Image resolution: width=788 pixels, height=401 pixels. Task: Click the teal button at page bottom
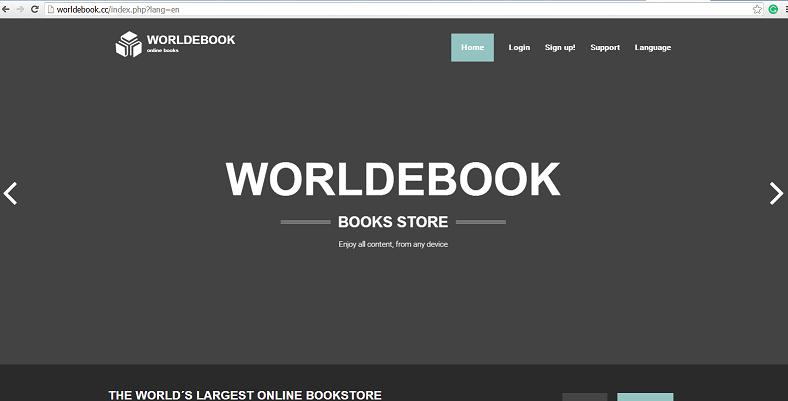point(645,397)
